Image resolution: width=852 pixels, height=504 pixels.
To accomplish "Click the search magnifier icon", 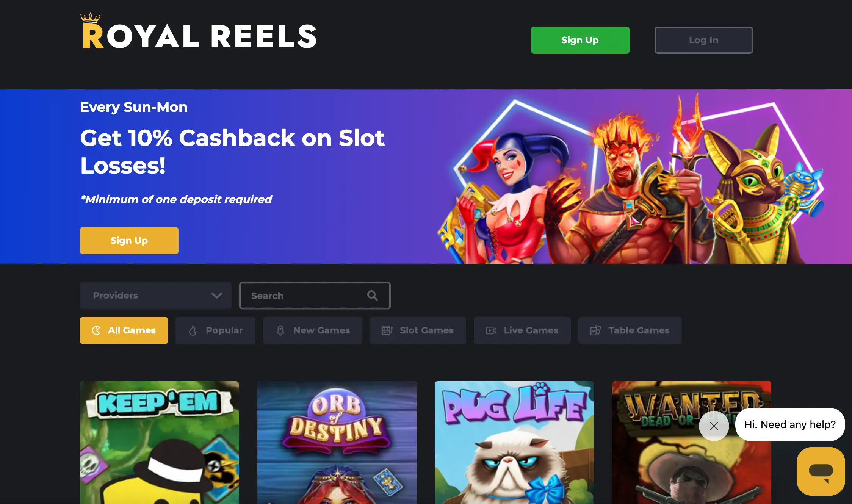I will 372,296.
